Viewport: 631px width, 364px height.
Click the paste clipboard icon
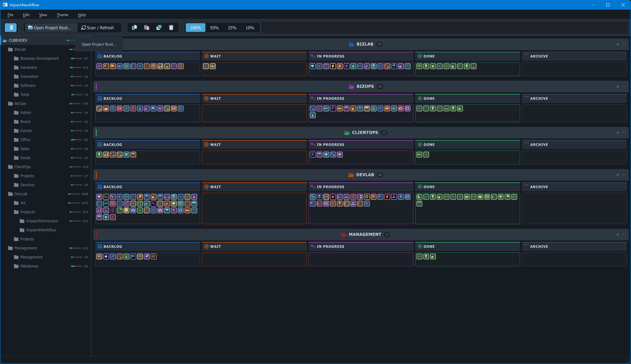(x=147, y=28)
